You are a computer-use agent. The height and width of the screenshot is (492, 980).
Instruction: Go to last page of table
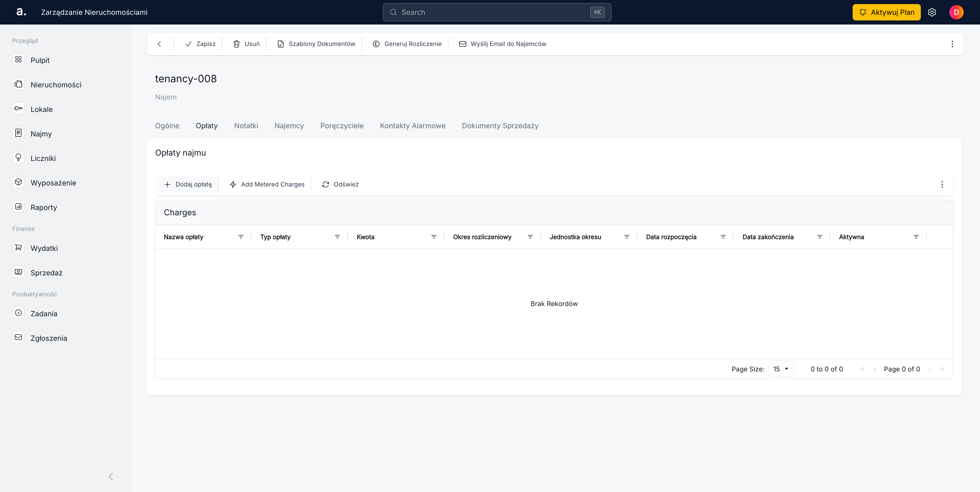[x=941, y=369]
